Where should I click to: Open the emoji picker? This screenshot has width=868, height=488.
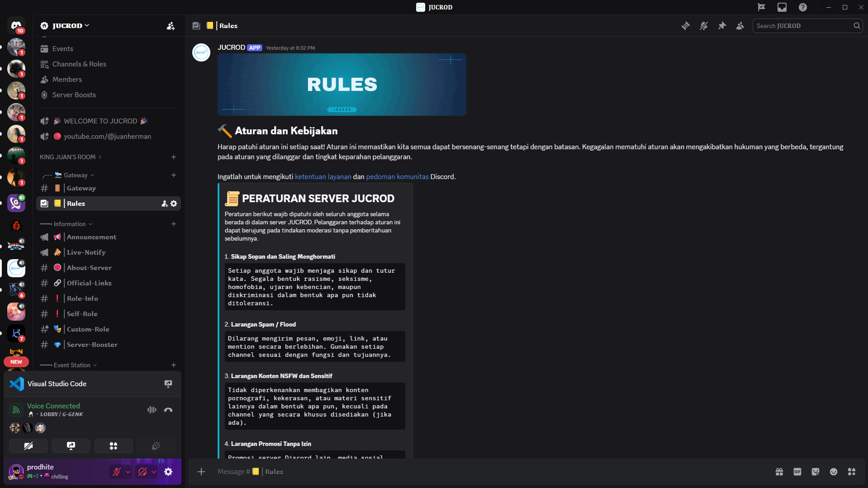pos(834,472)
